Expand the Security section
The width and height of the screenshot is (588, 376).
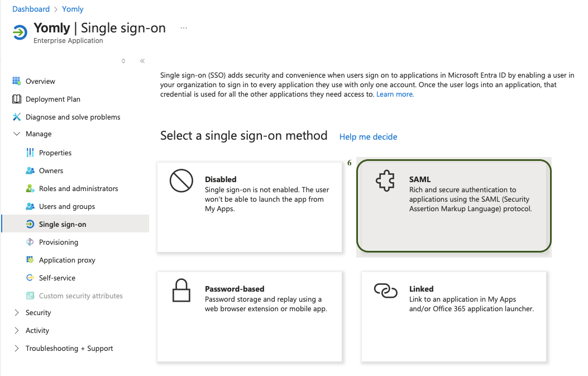click(x=17, y=313)
